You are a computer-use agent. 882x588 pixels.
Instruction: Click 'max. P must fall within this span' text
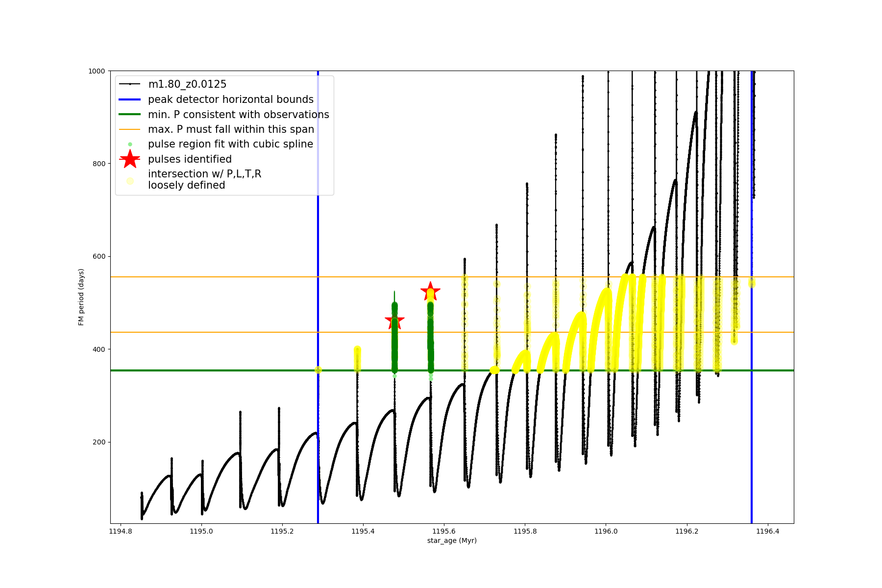231,129
